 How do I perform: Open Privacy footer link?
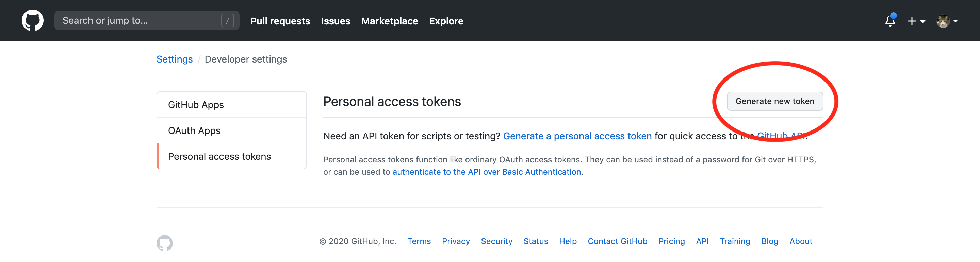point(456,241)
